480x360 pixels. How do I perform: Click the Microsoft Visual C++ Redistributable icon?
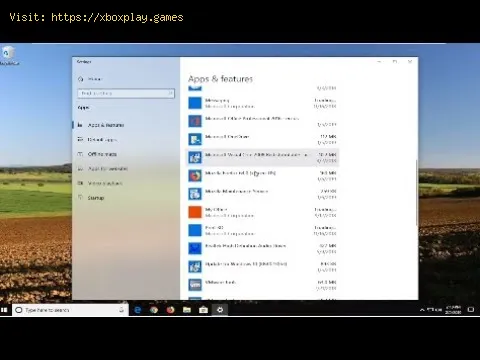[195, 157]
